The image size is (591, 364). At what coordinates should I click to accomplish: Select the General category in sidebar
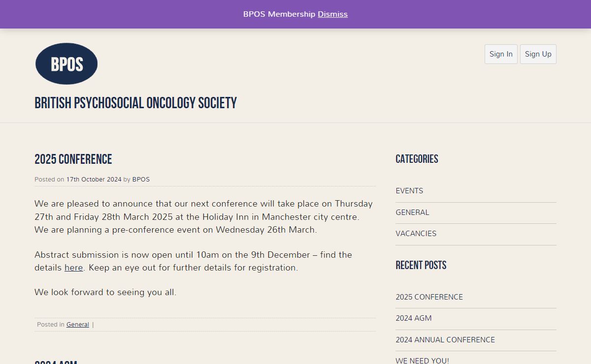[412, 212]
